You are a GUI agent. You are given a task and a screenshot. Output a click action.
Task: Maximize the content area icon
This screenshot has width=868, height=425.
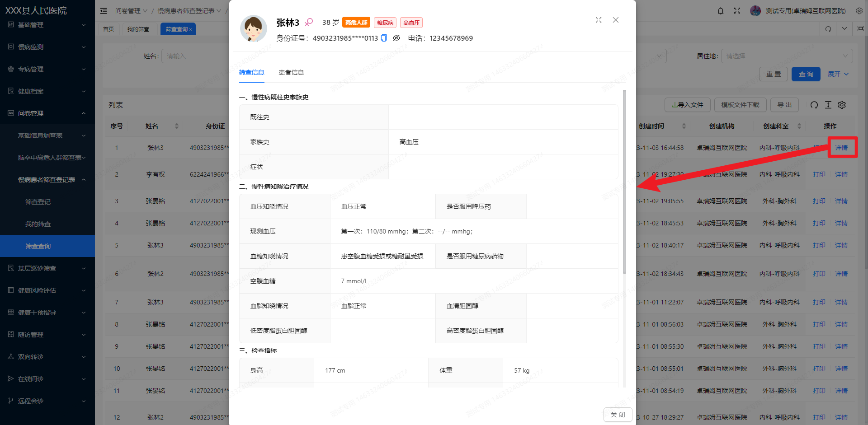tap(861, 29)
